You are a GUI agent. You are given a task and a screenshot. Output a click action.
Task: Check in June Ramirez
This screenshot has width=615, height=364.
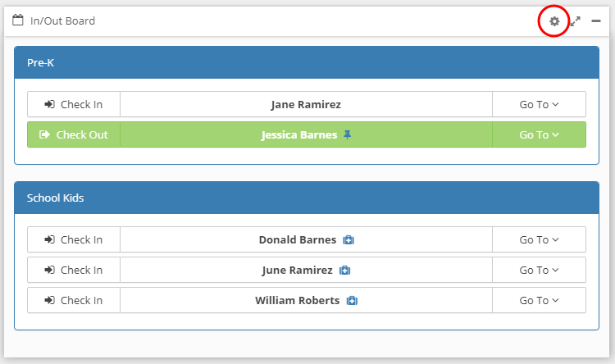click(74, 270)
